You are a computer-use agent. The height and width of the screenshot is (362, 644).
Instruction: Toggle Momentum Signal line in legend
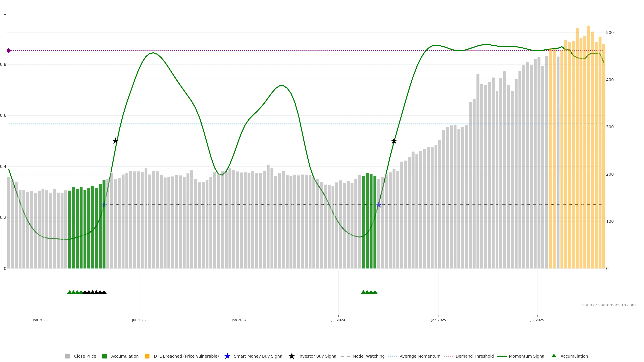tap(527, 356)
